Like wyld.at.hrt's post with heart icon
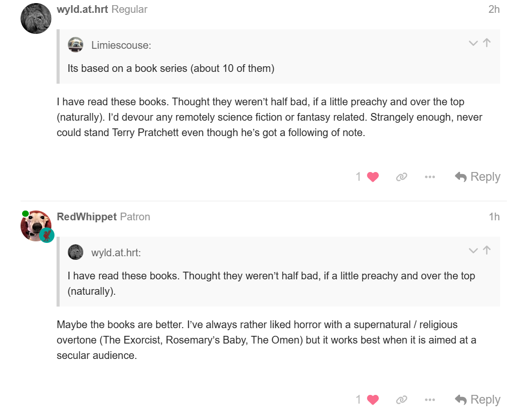 [373, 177]
